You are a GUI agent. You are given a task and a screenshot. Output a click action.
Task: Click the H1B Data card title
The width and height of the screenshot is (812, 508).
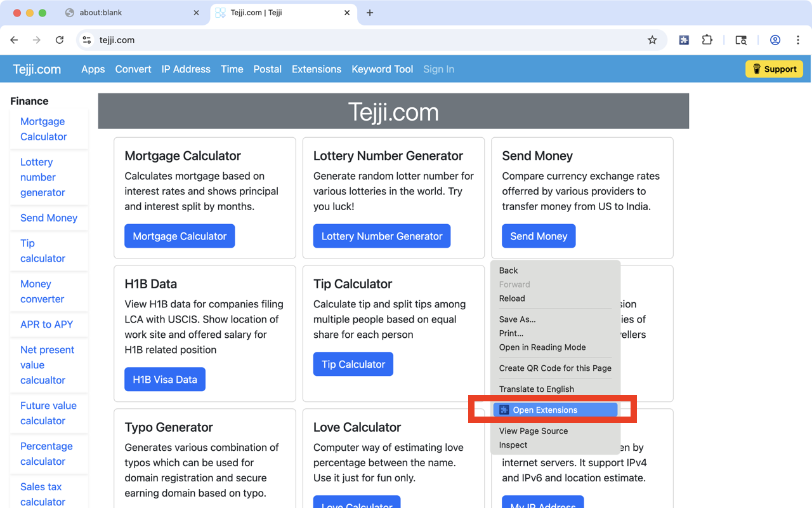tap(150, 284)
